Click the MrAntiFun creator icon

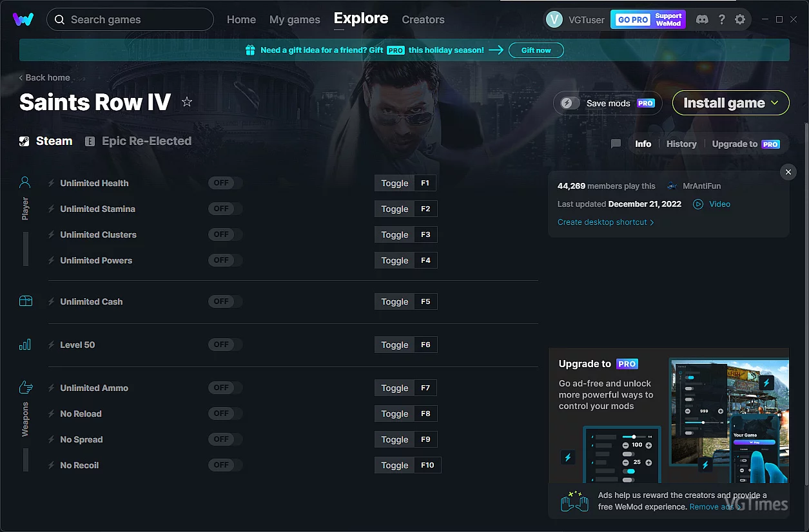click(672, 185)
